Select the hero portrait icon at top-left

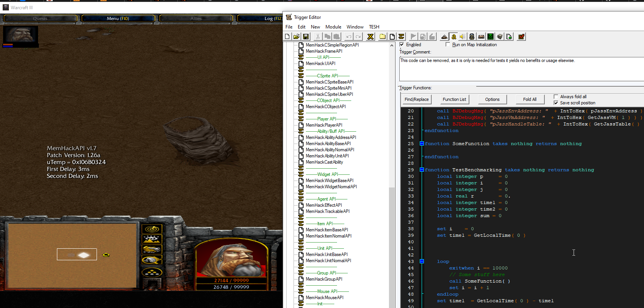20,35
